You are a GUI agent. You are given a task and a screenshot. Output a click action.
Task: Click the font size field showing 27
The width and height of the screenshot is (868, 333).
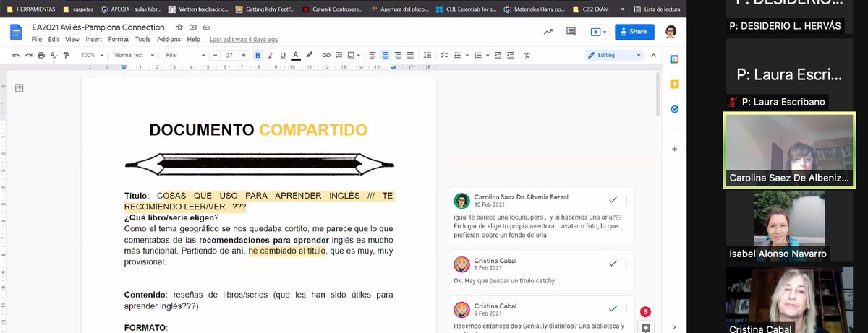point(230,55)
